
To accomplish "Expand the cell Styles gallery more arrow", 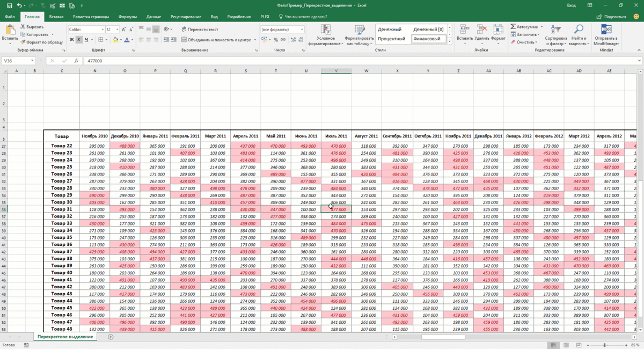I will coord(450,41).
